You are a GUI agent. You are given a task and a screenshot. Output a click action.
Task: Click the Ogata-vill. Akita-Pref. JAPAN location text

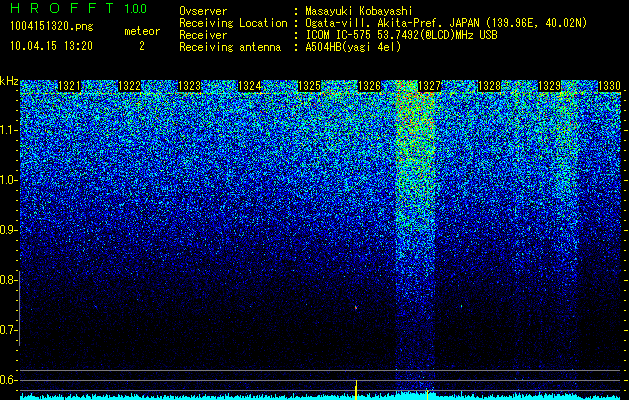click(446, 23)
